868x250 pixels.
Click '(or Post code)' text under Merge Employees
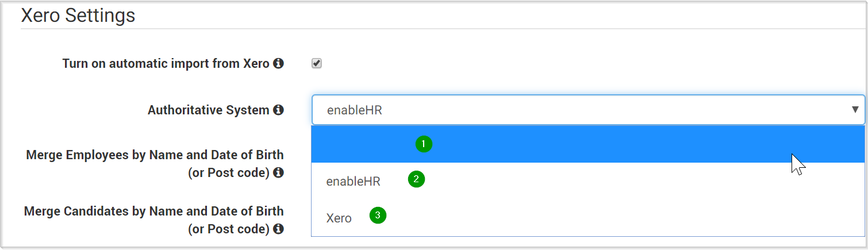pos(229,172)
